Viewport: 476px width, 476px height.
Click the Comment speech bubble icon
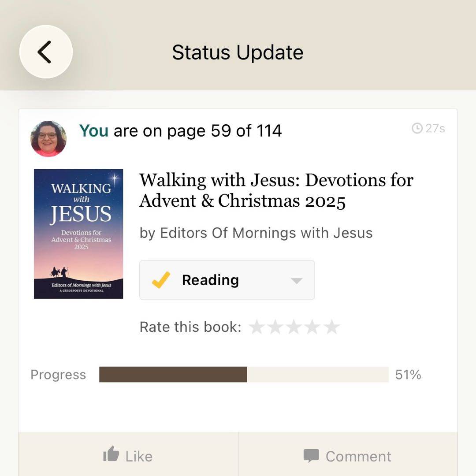[x=311, y=456]
